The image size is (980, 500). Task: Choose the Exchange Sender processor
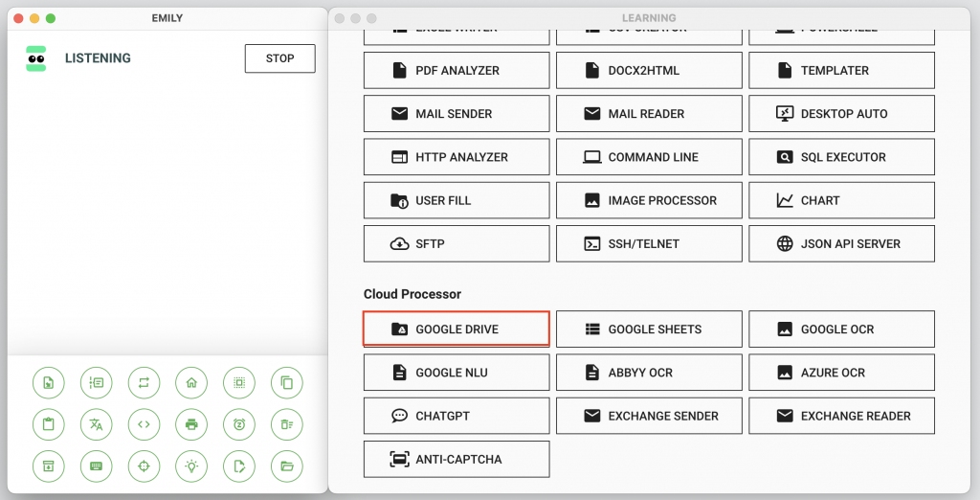pos(649,416)
